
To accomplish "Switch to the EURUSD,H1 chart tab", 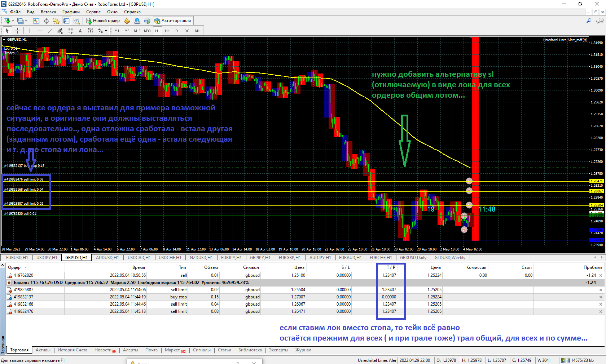I will (x=17, y=258).
